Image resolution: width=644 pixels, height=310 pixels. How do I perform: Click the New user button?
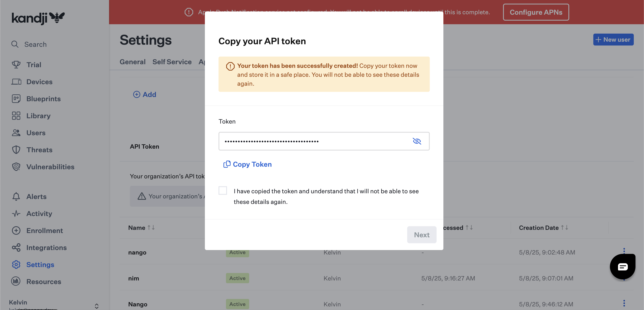(x=613, y=40)
